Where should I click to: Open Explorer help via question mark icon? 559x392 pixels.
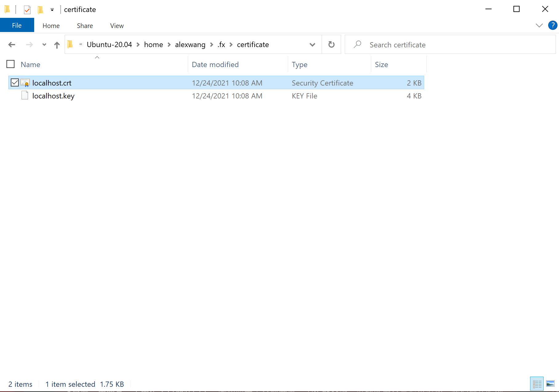pyautogui.click(x=553, y=26)
